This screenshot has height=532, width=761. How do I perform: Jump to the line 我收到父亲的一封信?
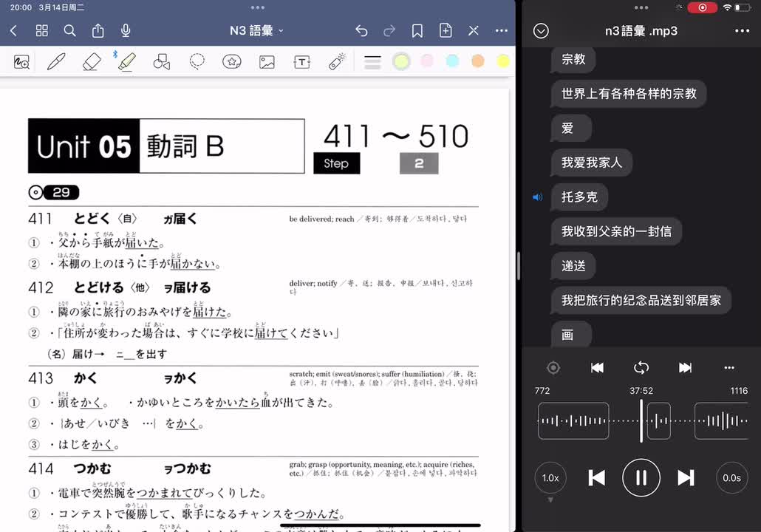(616, 231)
